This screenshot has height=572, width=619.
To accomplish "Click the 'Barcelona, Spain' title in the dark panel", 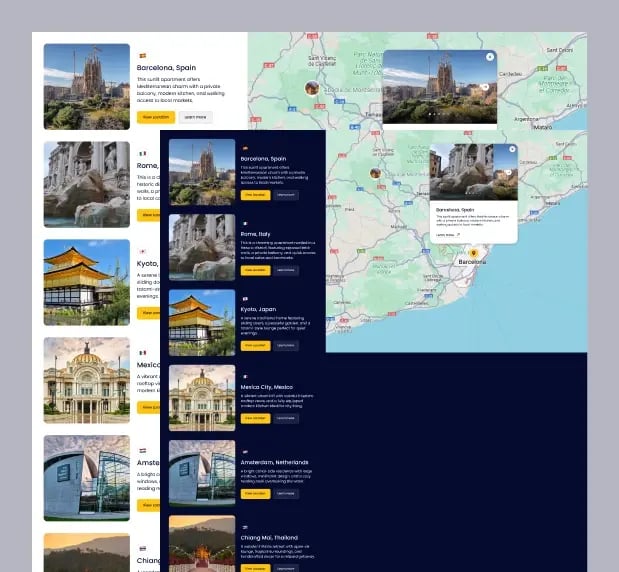I will pos(263,159).
